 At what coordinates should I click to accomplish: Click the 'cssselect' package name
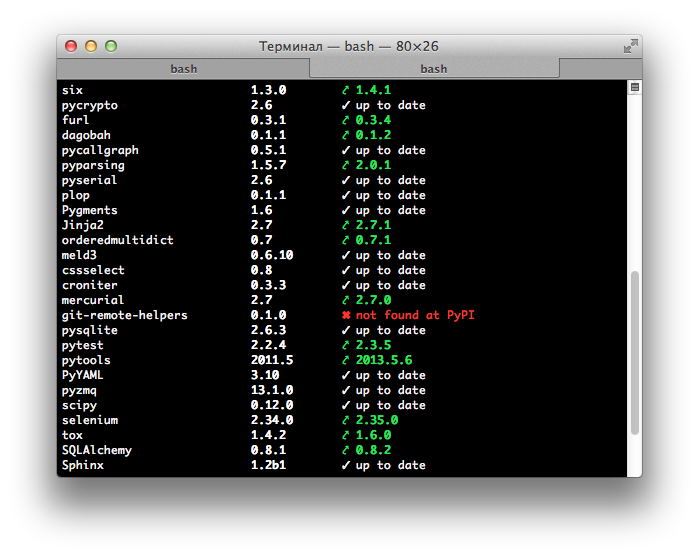pos(93,270)
